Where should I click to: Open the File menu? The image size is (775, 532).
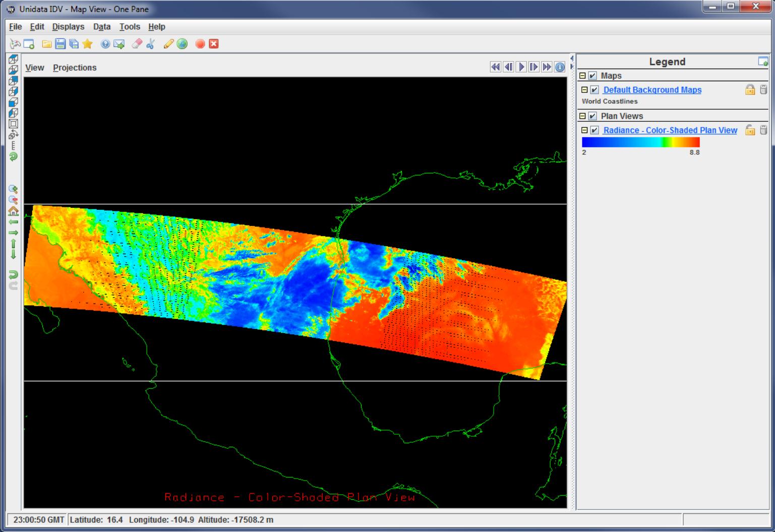pos(16,27)
